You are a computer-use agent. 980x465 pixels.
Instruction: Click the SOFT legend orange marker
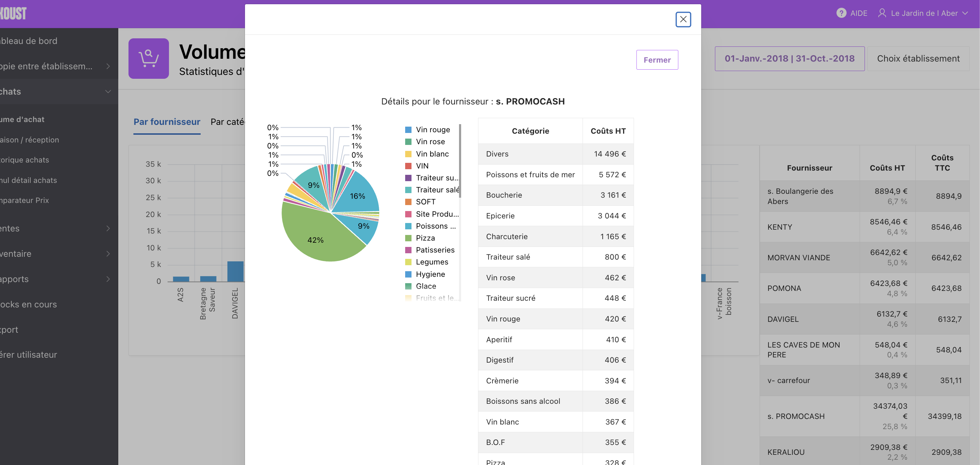[408, 202]
